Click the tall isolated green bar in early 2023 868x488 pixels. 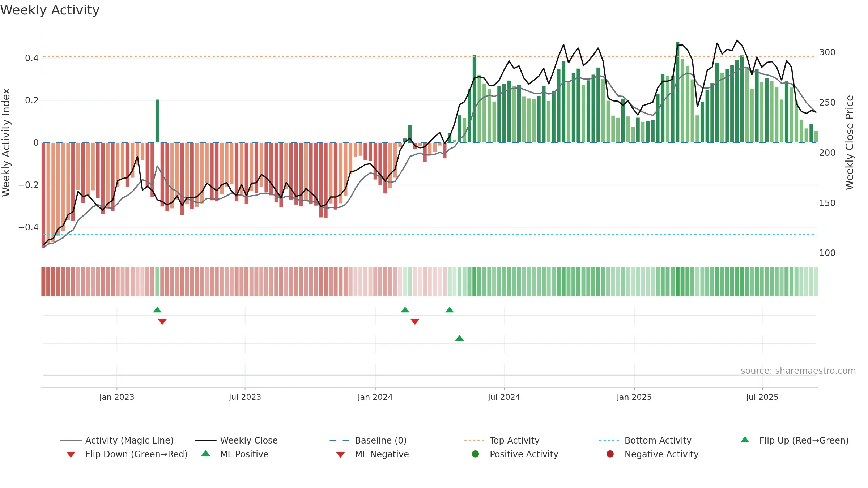[x=157, y=121]
